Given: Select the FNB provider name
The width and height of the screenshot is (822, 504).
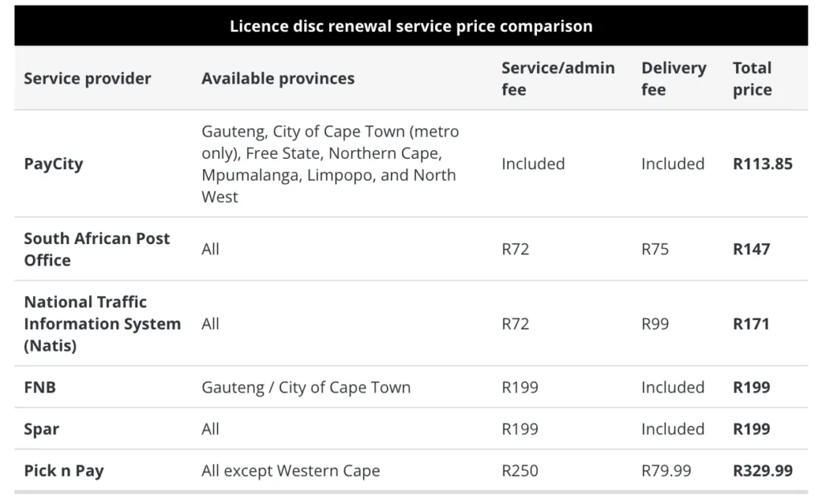Looking at the screenshot, I should pos(40,387).
